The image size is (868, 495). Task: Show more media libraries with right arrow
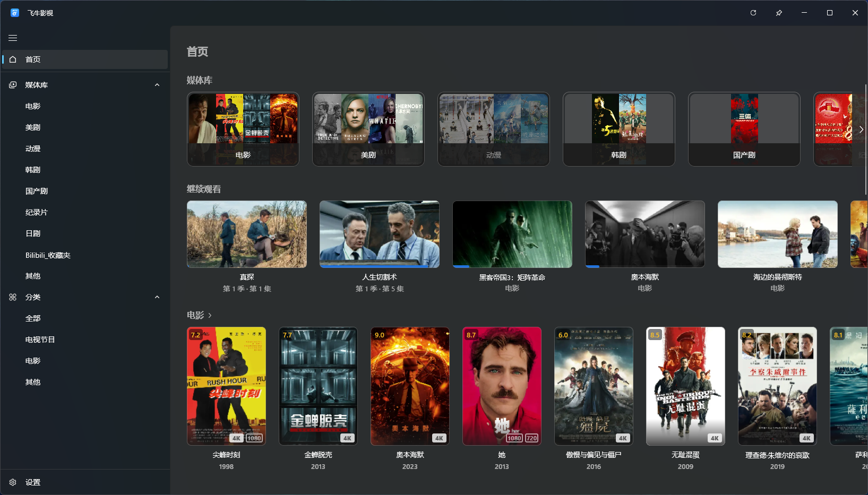click(x=861, y=129)
